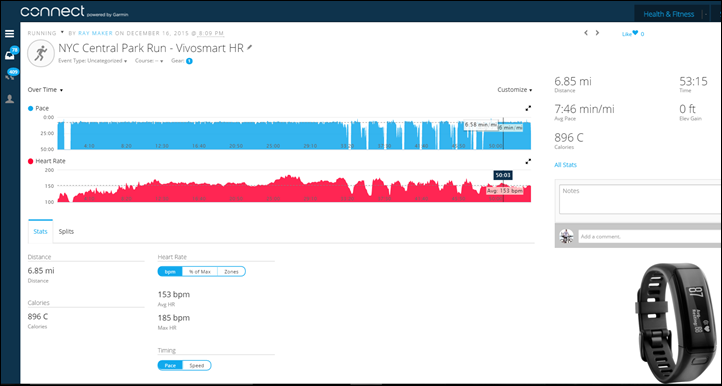Click the Avg: 153 bpm chart label
The image size is (722, 386).
click(x=505, y=190)
